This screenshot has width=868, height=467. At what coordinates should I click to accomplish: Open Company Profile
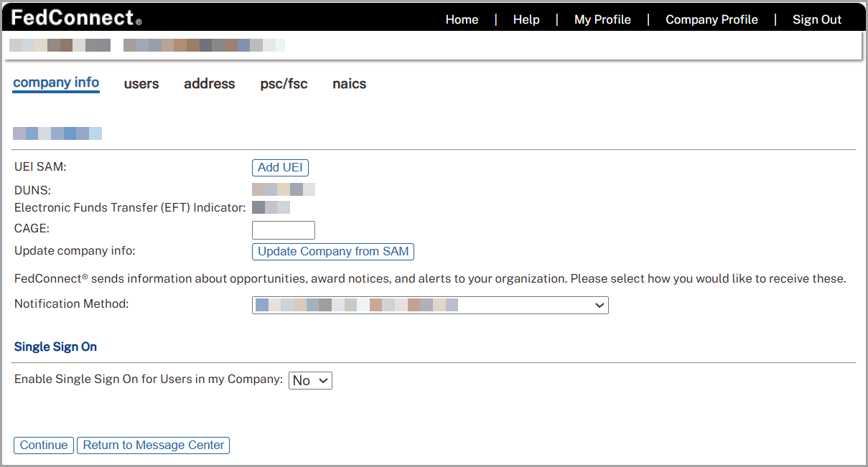coord(711,19)
